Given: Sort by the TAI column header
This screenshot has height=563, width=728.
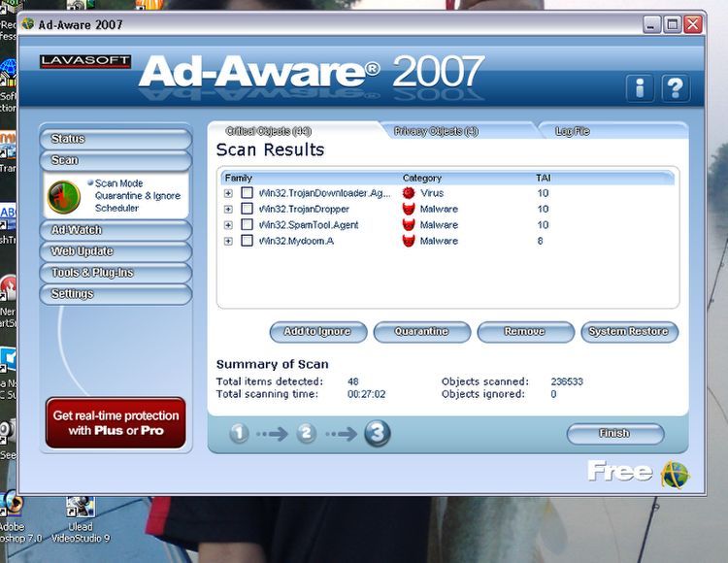Looking at the screenshot, I should [544, 178].
